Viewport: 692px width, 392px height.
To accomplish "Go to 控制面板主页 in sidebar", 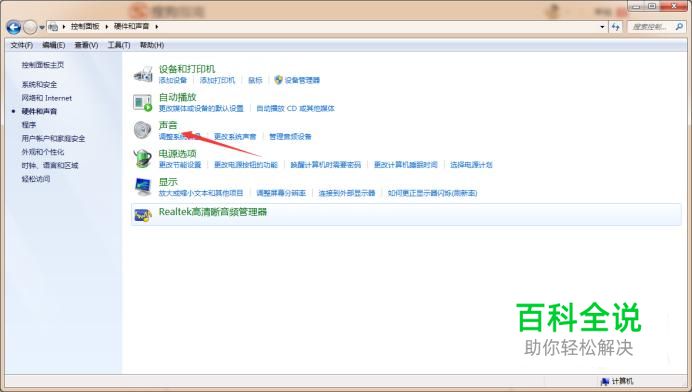I will [43, 65].
